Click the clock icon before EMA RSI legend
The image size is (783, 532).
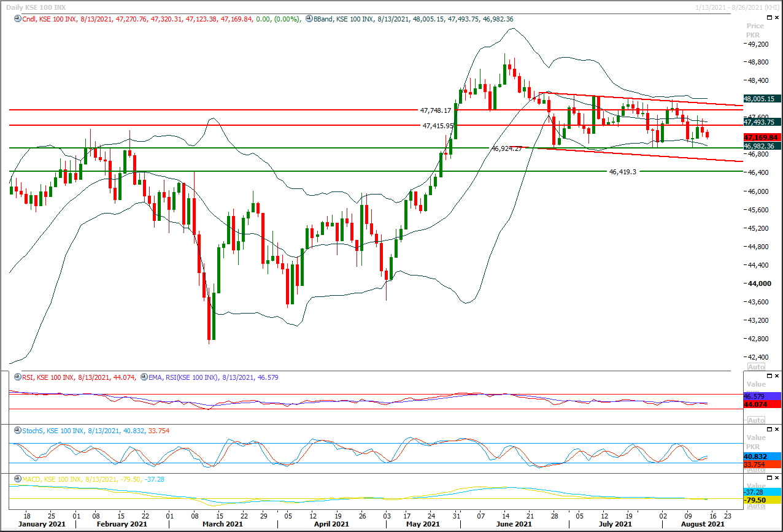pyautogui.click(x=143, y=378)
